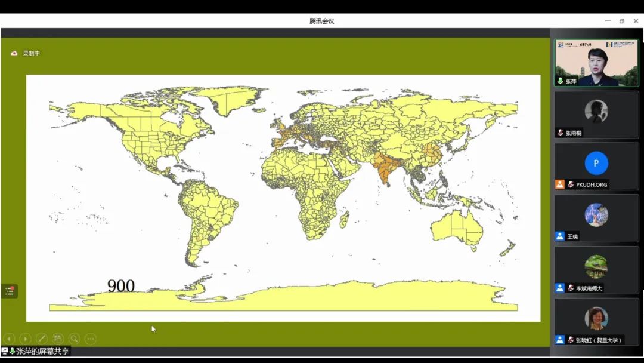Click the muted microphone icon beside PKUDH.ORG
The width and height of the screenshot is (644, 363).
click(571, 184)
